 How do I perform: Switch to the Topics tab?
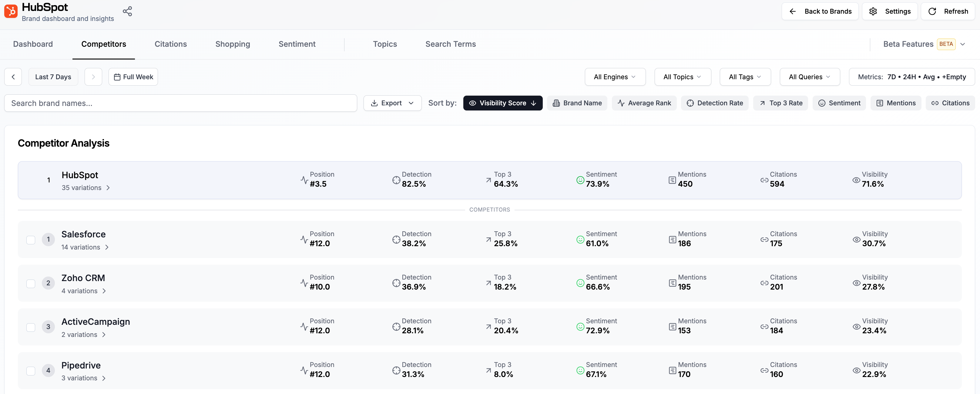pos(385,44)
